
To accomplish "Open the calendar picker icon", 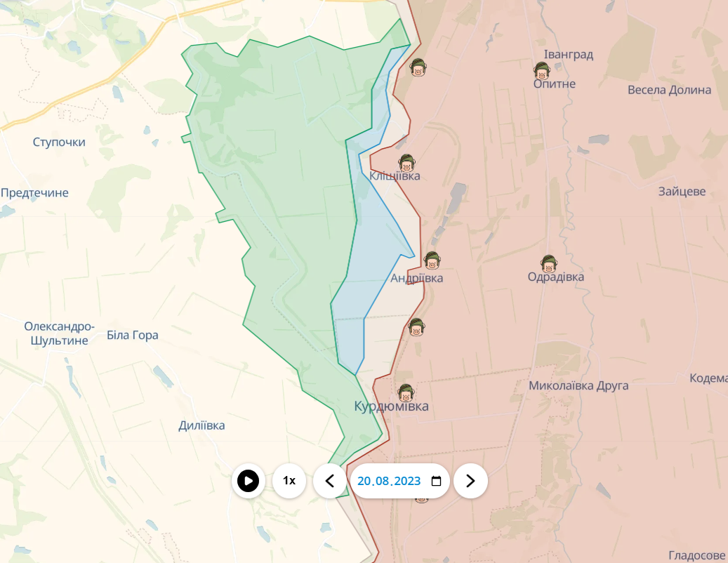I will point(436,481).
